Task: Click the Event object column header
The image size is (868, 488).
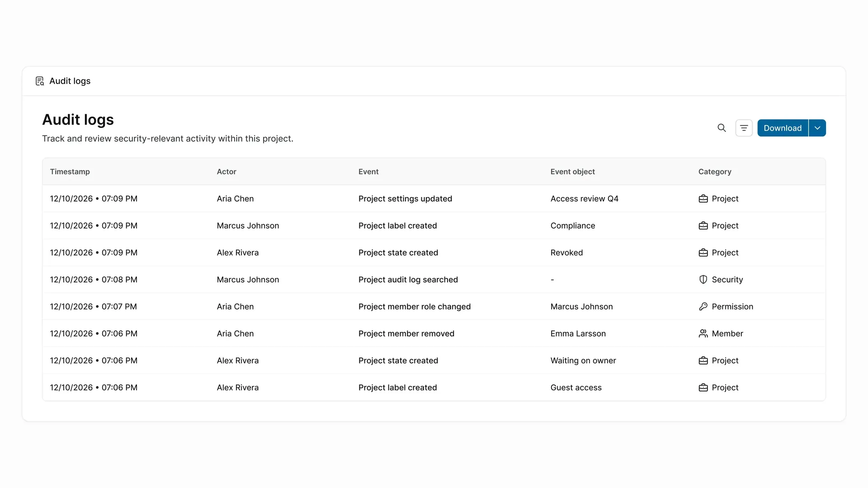Action: (x=572, y=172)
